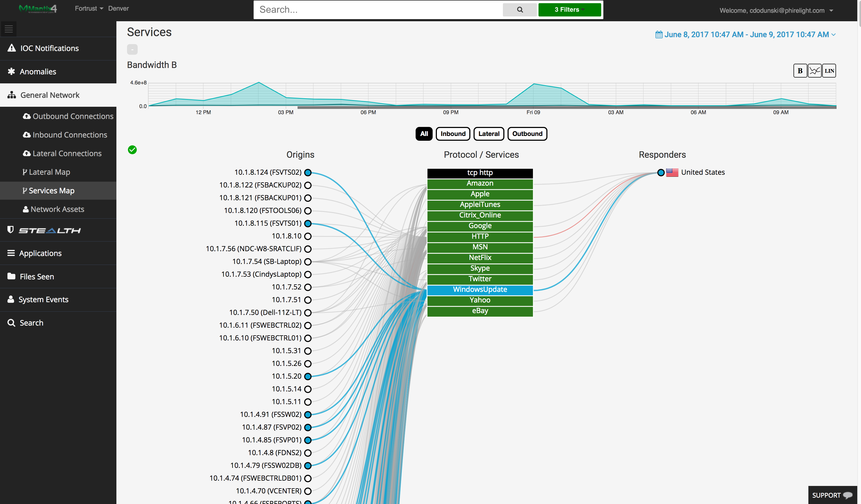Click the Stealth shield icon
This screenshot has width=861, height=504.
point(11,230)
